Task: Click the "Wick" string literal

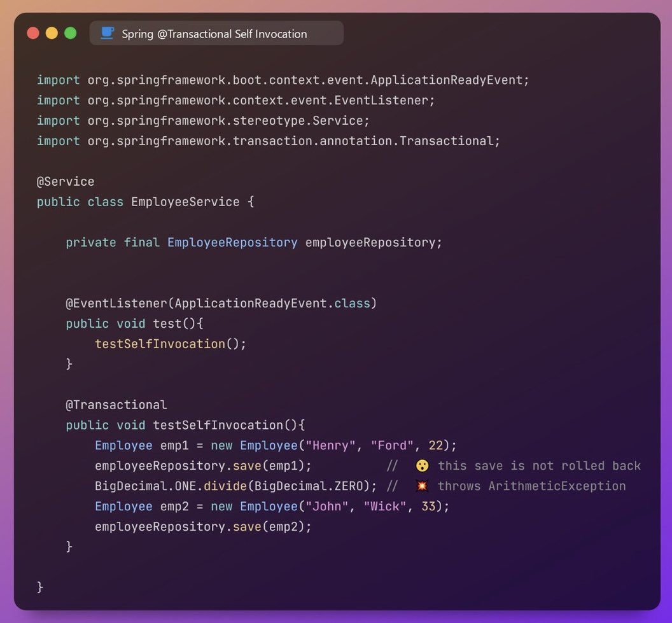Action: click(x=385, y=507)
